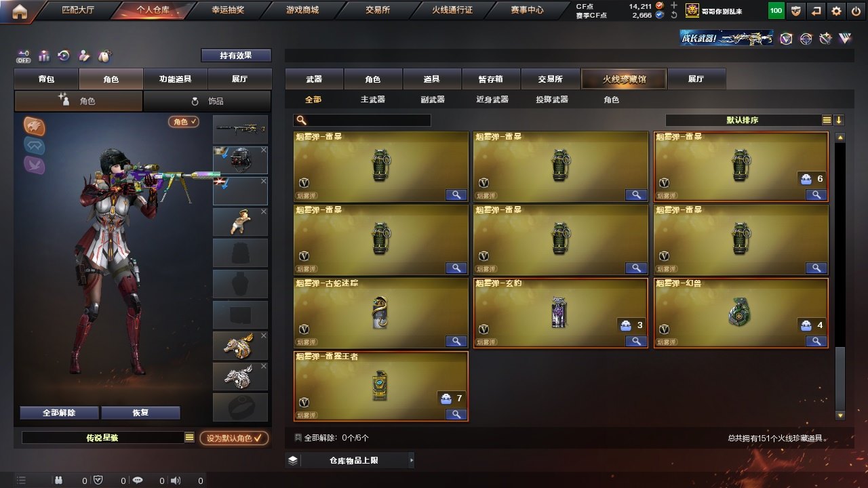This screenshot has width=868, height=488.
Task: Click the 全部解除 button
Action: 59,413
